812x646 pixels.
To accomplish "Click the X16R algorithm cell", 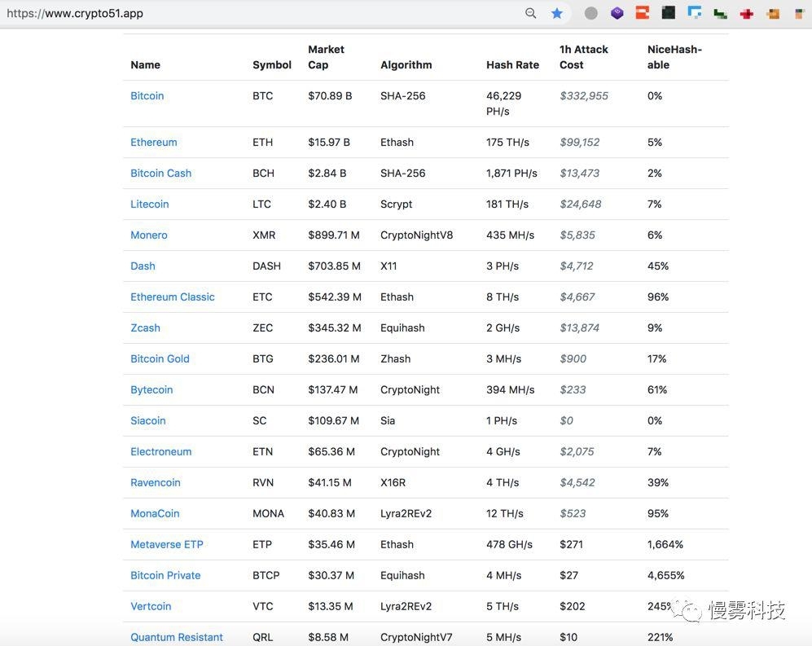I will pos(393,483).
